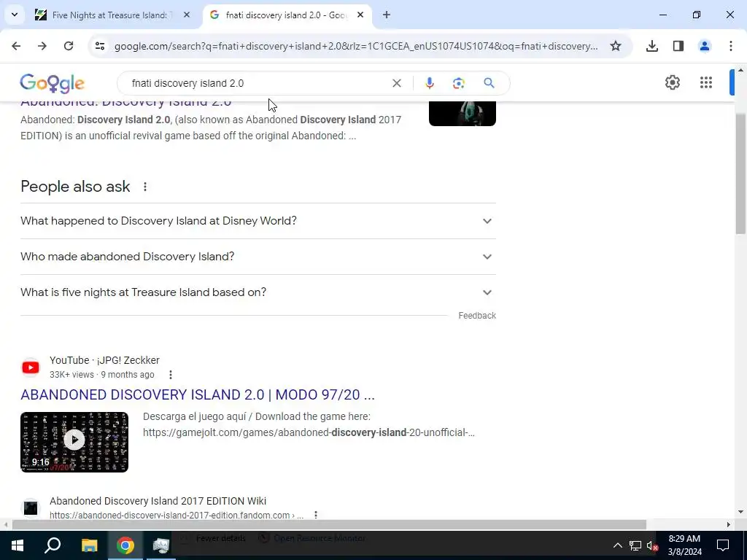View site information icon in address bar
The height and width of the screenshot is (560, 747).
[99, 46]
